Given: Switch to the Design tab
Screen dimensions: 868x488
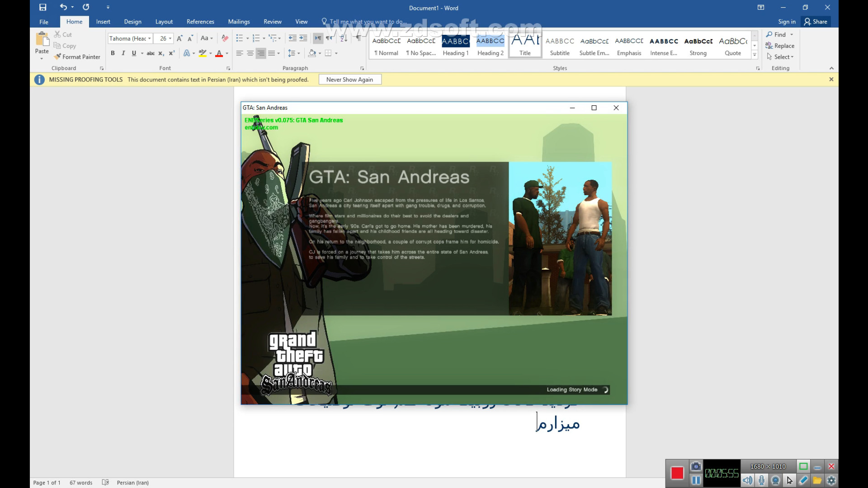Looking at the screenshot, I should [x=132, y=22].
